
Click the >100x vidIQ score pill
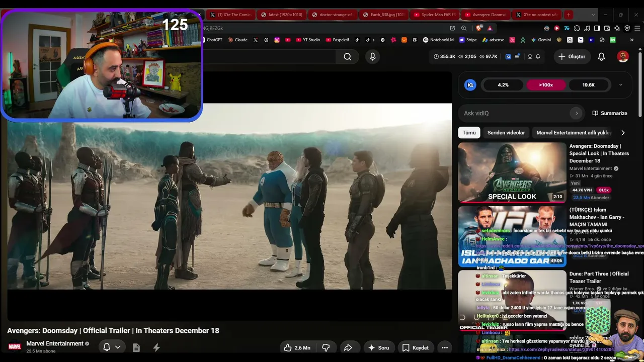click(546, 85)
